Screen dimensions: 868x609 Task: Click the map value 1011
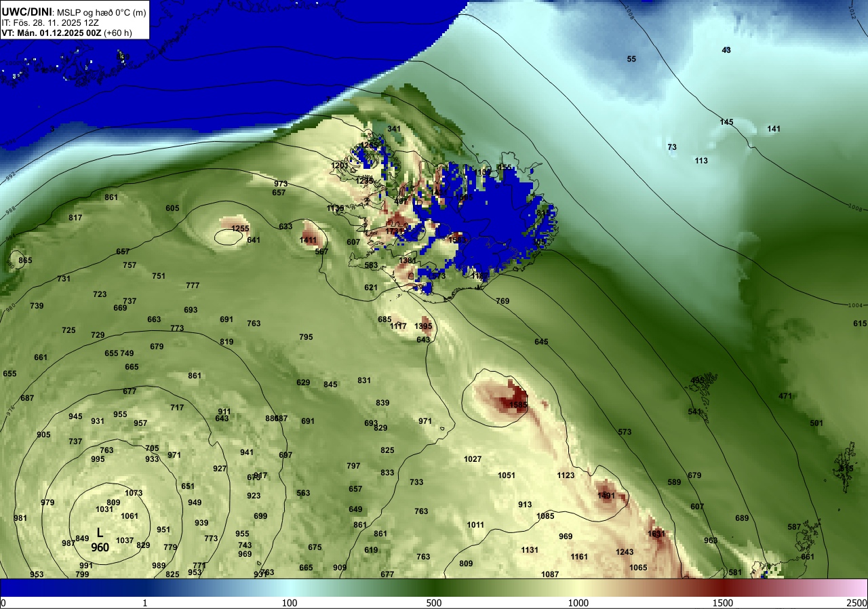pos(475,525)
